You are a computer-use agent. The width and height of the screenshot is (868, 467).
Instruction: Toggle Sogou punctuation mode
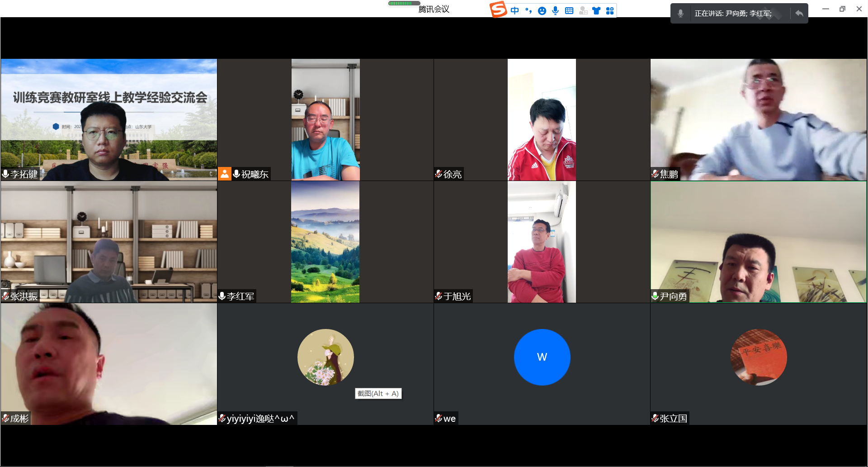click(528, 10)
